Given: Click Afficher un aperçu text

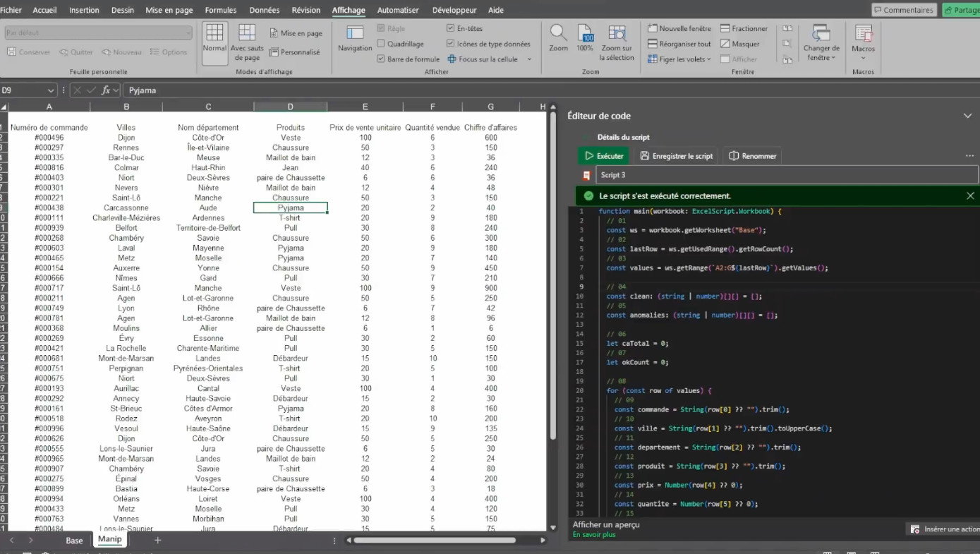Looking at the screenshot, I should (x=606, y=524).
